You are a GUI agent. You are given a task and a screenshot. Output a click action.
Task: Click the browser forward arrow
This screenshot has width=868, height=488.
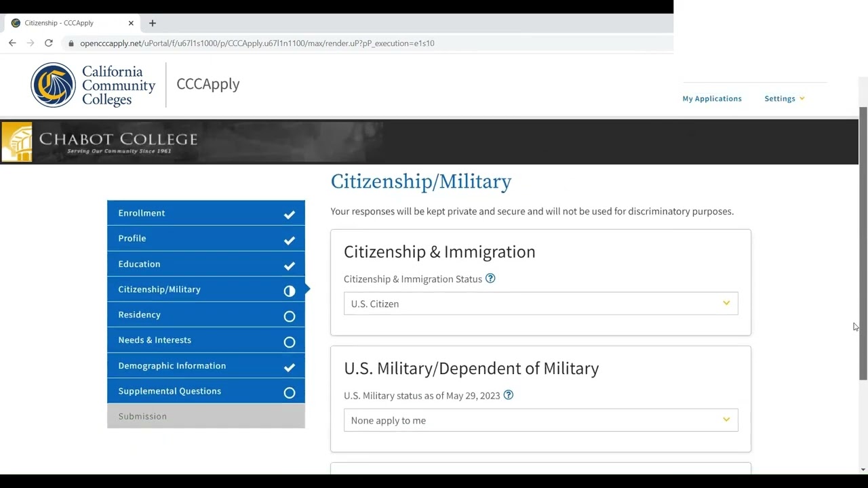coord(31,43)
